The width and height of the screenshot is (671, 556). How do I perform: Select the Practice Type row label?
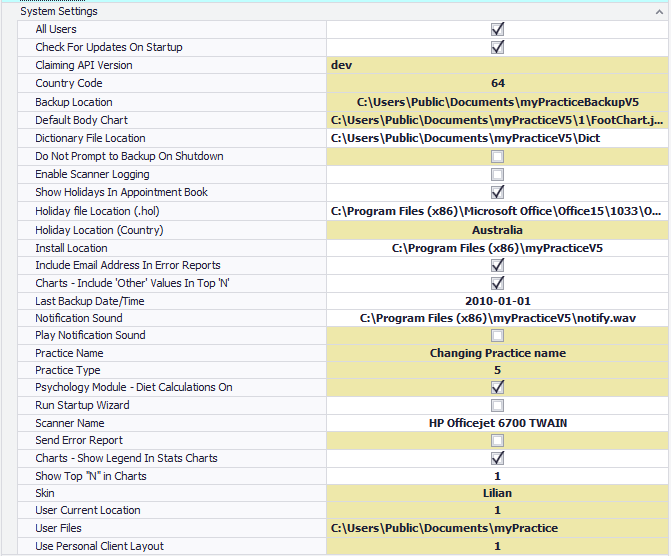click(68, 370)
